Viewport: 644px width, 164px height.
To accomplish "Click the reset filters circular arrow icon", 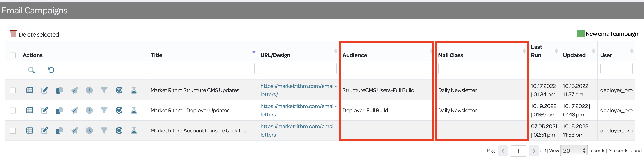I will click(51, 70).
